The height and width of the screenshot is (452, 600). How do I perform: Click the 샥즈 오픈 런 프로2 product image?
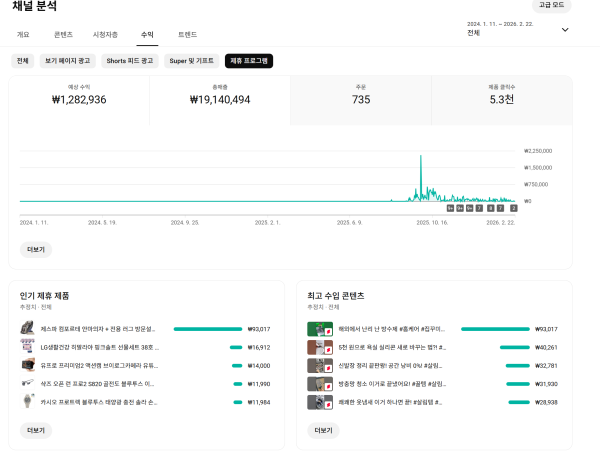[27, 383]
